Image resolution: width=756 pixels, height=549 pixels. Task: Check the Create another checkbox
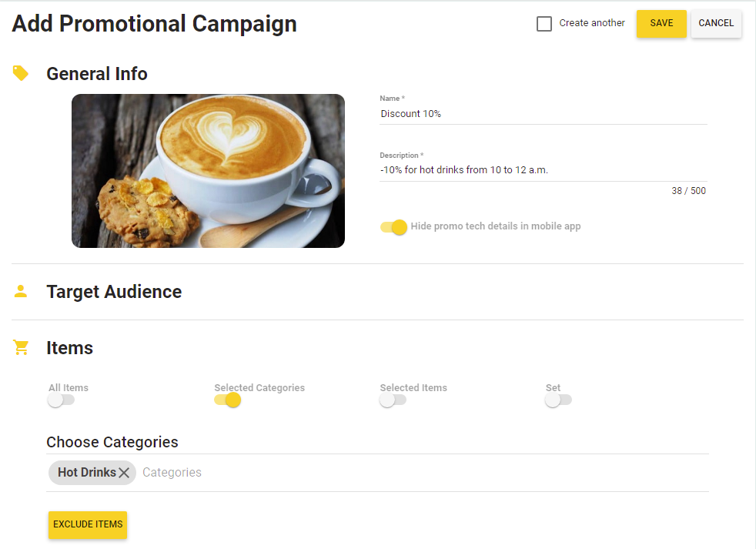tap(544, 23)
